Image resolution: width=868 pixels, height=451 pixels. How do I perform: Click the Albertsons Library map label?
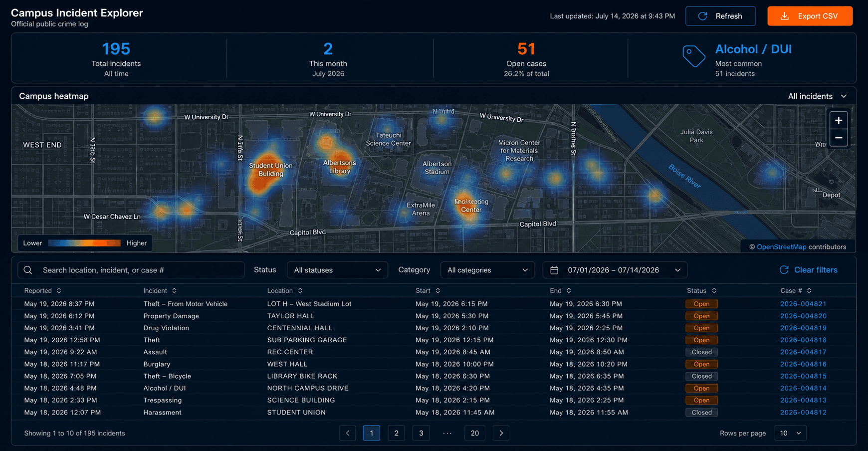coord(339,167)
